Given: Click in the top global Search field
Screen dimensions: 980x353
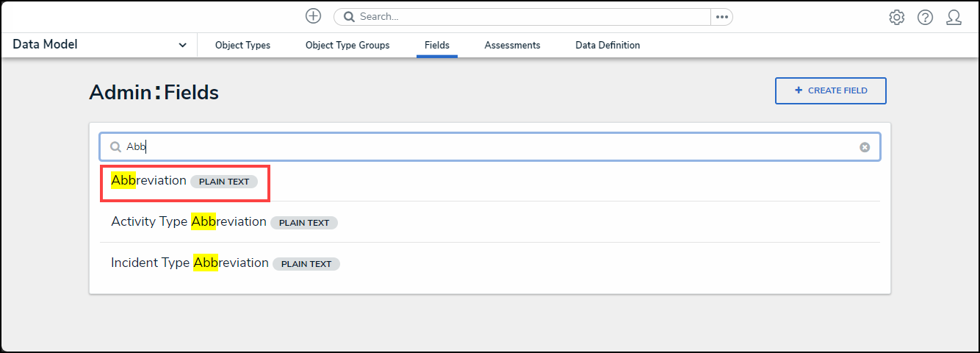Looking at the screenshot, I should point(529,17).
